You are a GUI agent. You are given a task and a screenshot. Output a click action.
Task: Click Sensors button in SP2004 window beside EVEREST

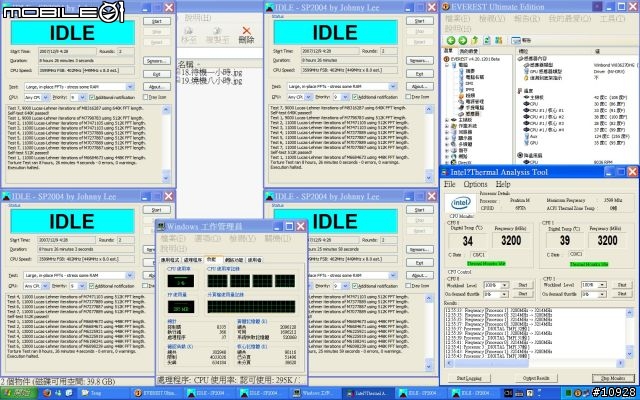click(x=419, y=60)
